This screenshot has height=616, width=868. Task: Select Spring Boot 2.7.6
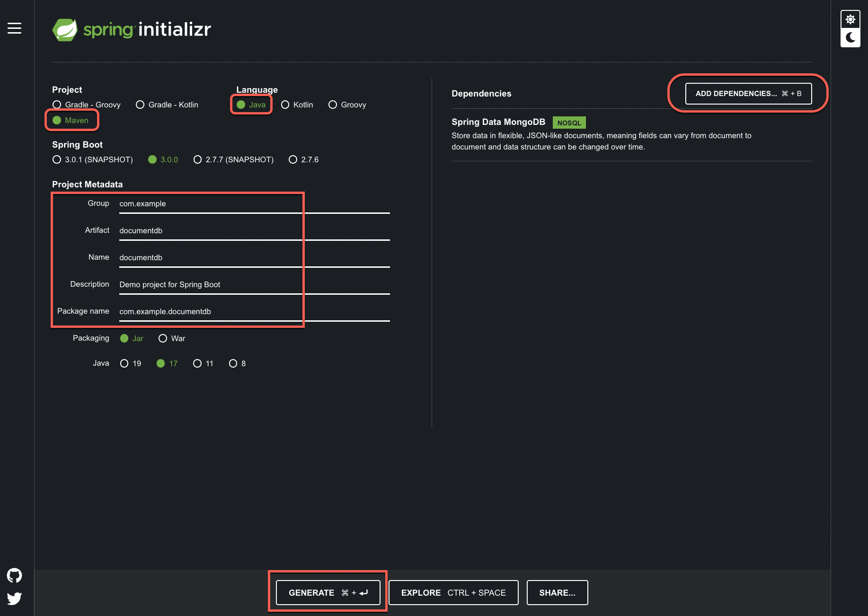coord(304,159)
